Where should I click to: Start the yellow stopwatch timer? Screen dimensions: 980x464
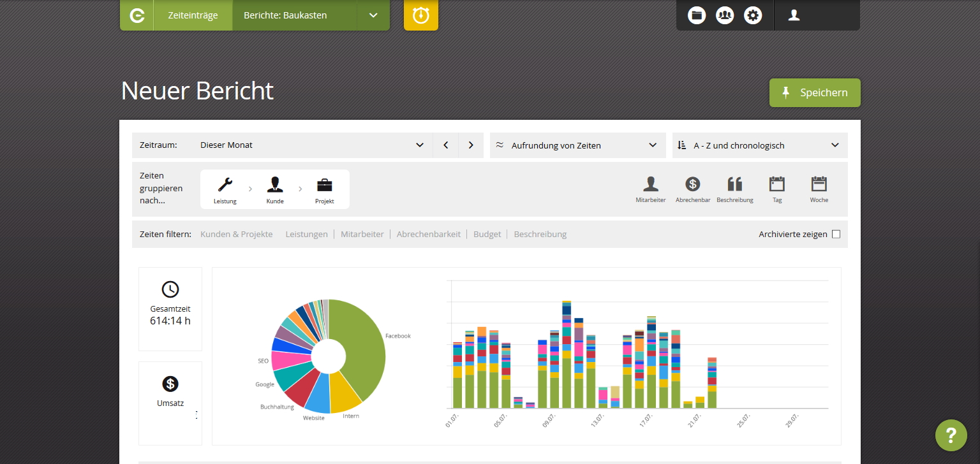coord(421,15)
